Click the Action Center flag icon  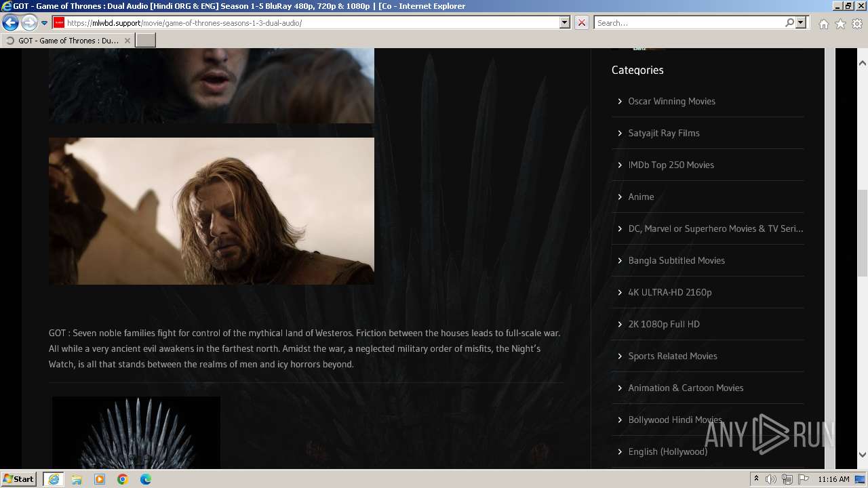click(804, 479)
